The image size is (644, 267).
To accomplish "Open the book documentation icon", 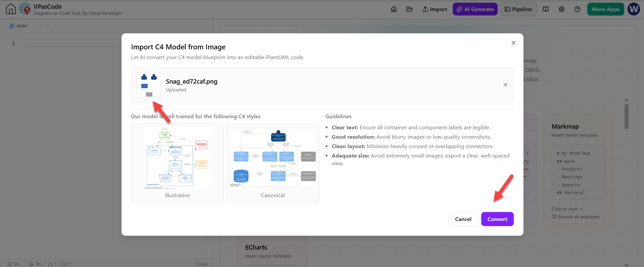I will point(546,9).
